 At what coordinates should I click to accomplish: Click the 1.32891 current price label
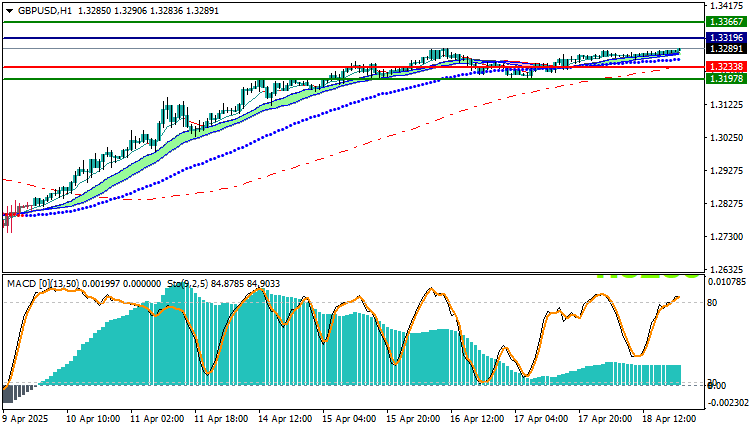click(727, 49)
